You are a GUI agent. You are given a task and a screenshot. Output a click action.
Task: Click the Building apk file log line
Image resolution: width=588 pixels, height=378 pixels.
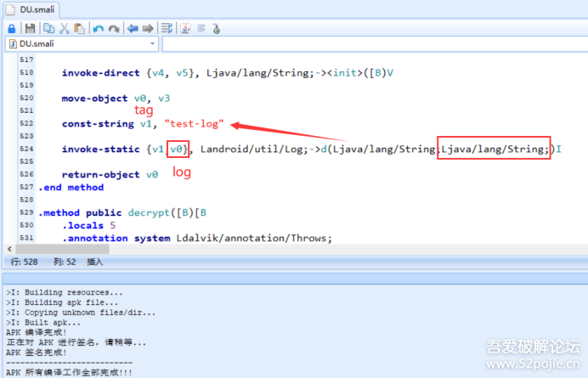click(62, 302)
